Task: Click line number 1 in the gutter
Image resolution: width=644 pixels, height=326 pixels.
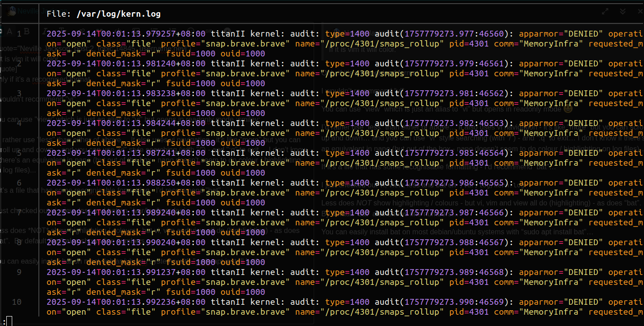Action: (x=19, y=34)
